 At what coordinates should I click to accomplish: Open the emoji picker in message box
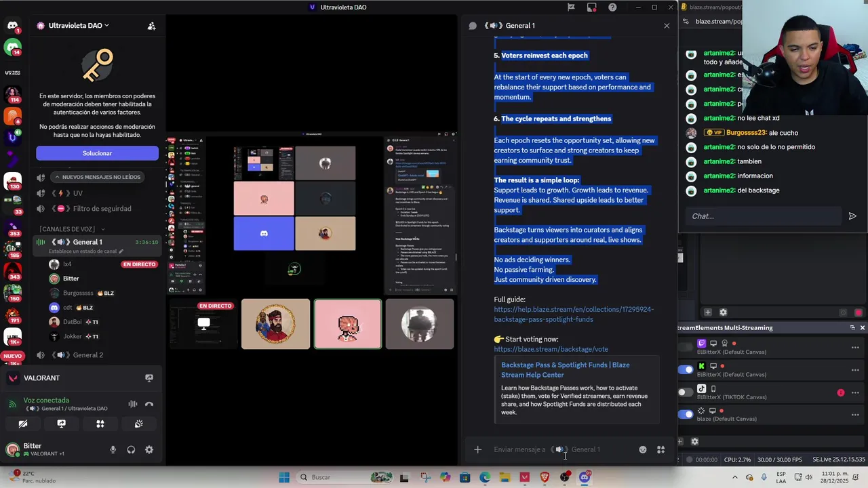[x=643, y=449]
